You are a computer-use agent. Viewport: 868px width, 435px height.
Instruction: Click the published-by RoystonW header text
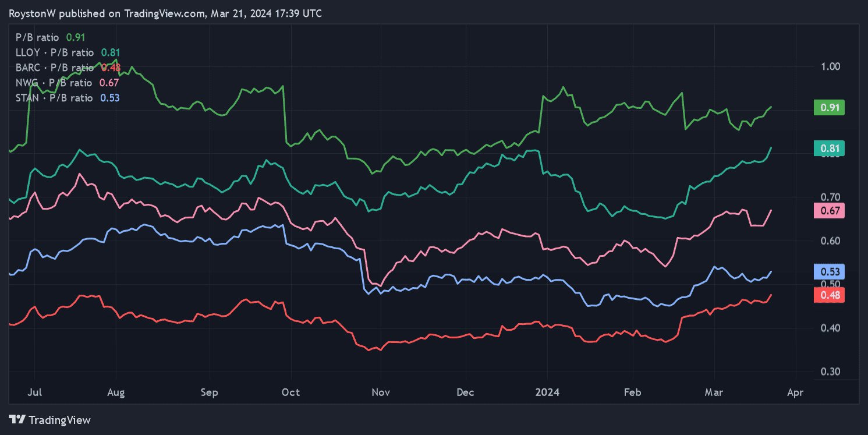point(165,13)
